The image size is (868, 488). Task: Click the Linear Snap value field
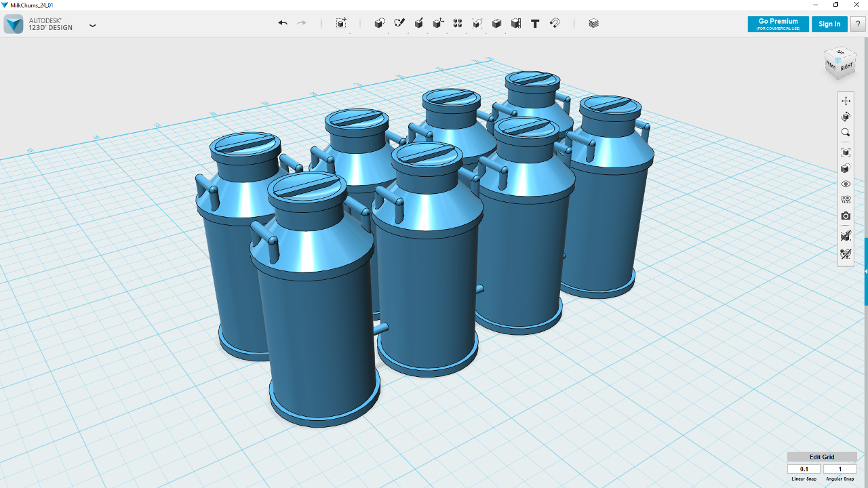point(804,469)
